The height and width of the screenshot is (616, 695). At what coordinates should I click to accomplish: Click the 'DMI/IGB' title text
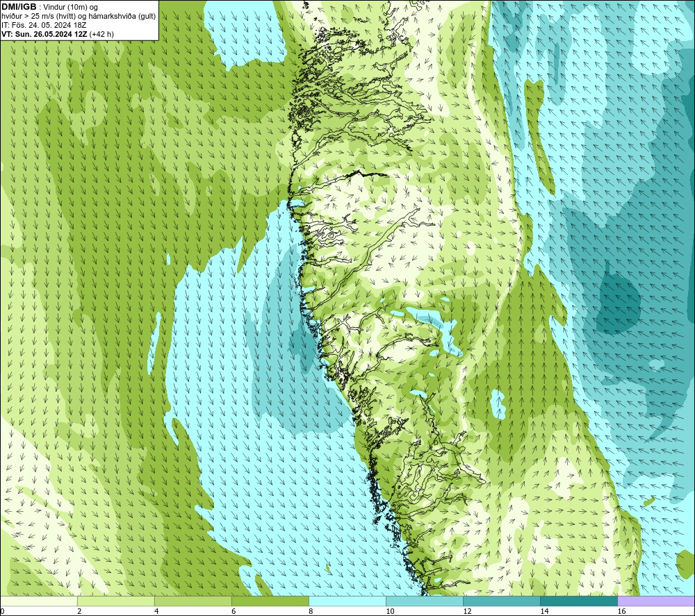[19, 7]
